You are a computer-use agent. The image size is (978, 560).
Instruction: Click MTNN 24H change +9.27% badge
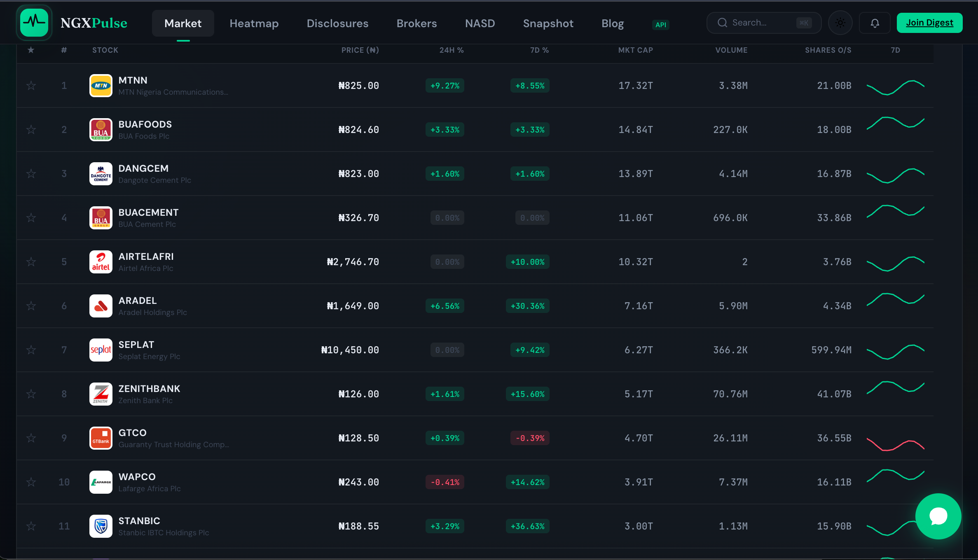pos(445,86)
